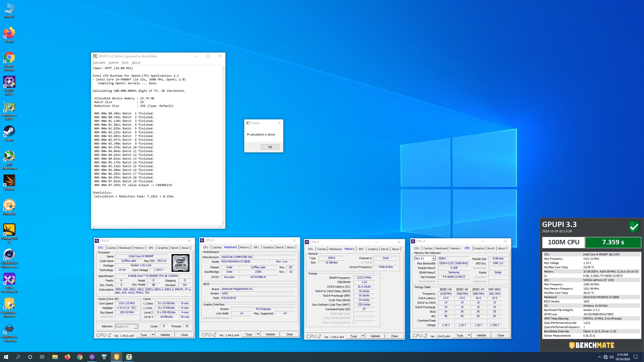Click the BenchMate green shield checkmark
644x362 pixels.
634,227
